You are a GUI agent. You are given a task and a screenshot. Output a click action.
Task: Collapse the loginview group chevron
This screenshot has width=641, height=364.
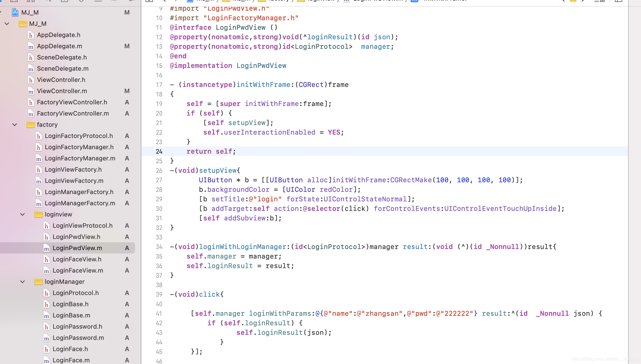[22, 214]
